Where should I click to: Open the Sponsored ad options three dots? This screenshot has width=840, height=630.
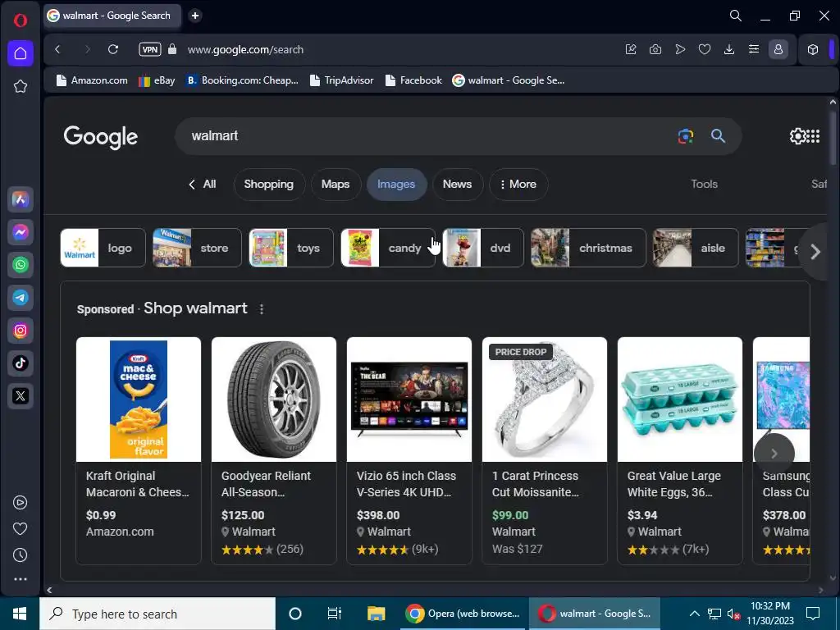click(x=262, y=309)
